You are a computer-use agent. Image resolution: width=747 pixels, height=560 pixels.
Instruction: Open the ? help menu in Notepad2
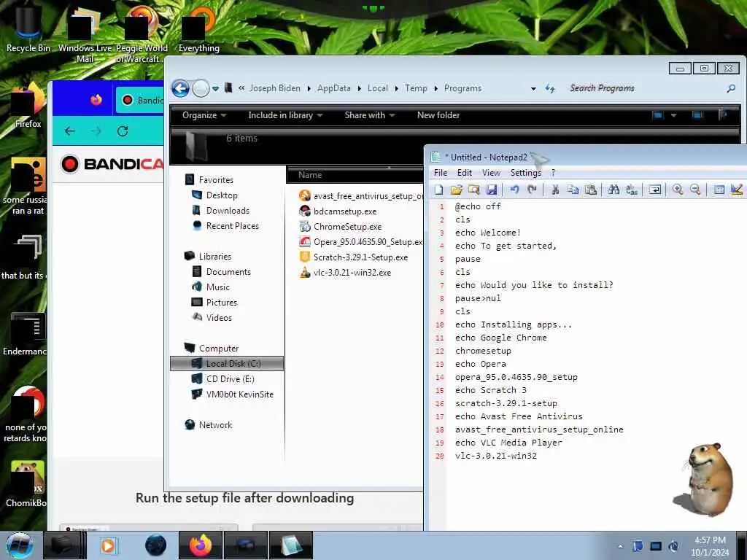click(553, 173)
